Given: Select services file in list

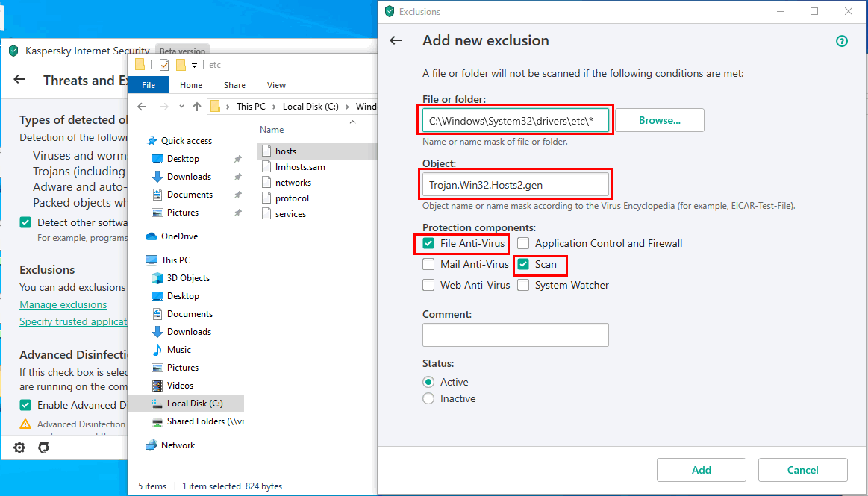Looking at the screenshot, I should pyautogui.click(x=290, y=214).
